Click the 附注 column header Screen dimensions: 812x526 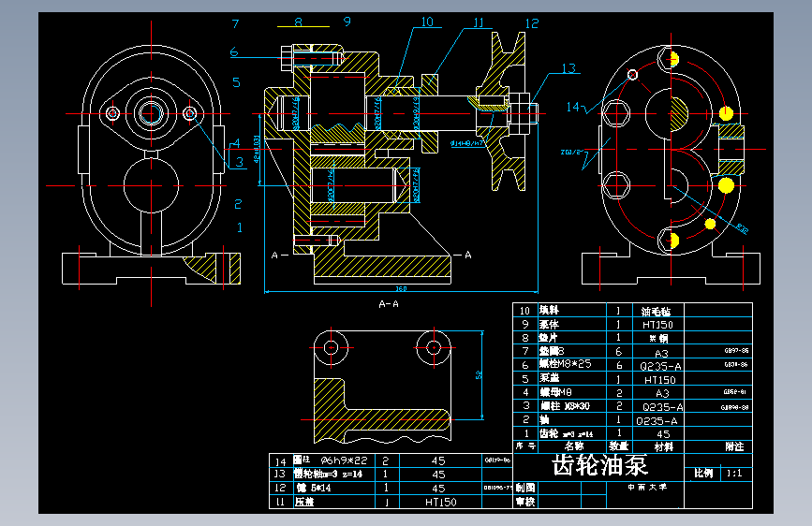click(734, 446)
